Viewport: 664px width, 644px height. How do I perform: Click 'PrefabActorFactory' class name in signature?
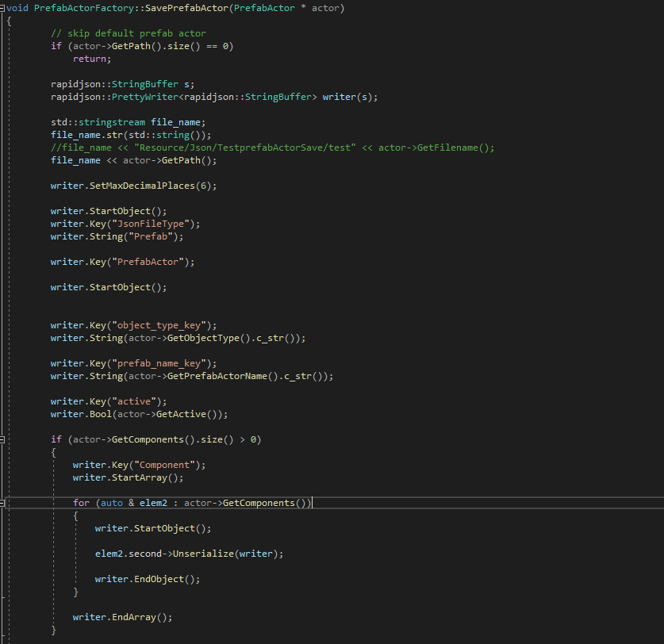click(x=84, y=8)
